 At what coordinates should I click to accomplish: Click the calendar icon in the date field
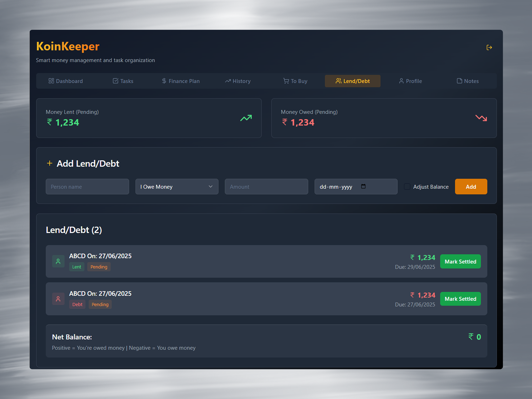pyautogui.click(x=363, y=186)
